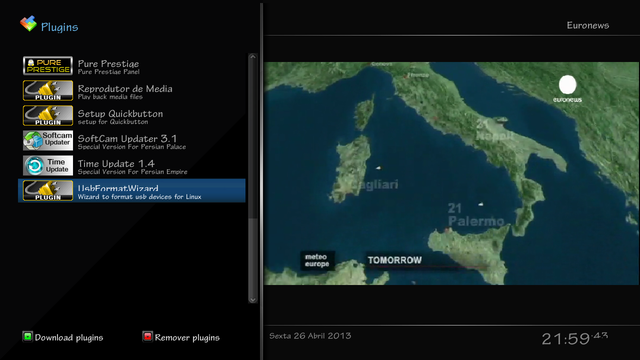The image size is (640, 360).
Task: Select the Reprodutor de Media plugin icon
Action: [48, 91]
